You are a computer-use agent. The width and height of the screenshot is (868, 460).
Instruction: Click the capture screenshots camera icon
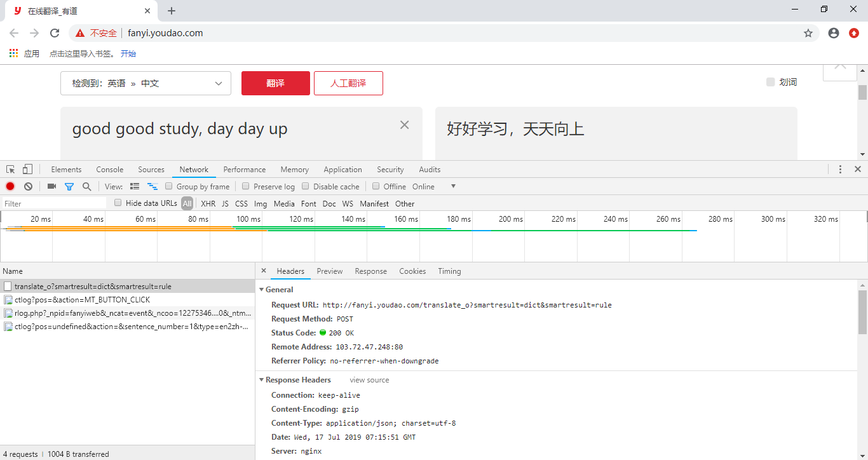coord(51,186)
